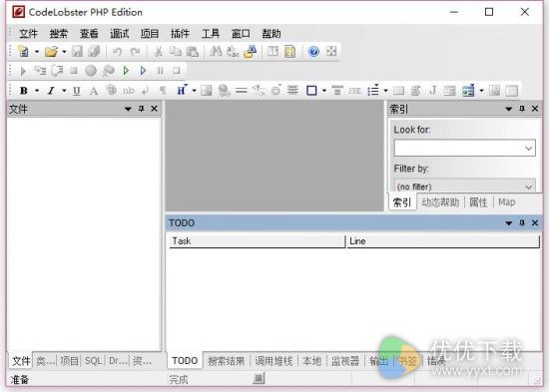Click the Italic I formatting icon

click(x=51, y=91)
